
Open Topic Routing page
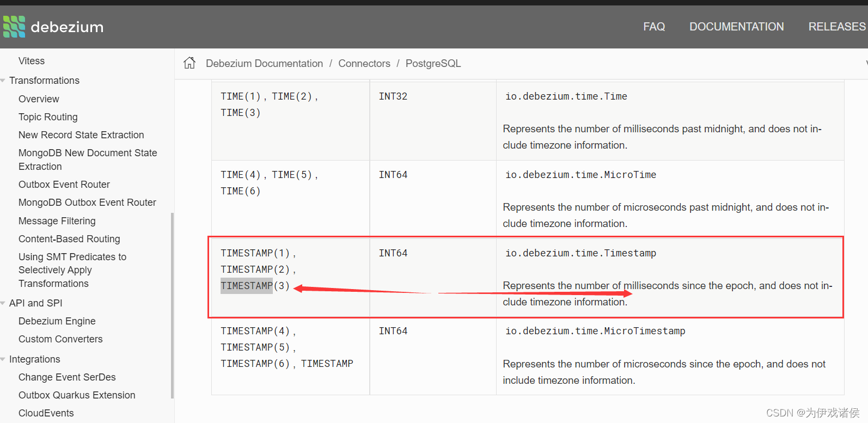tap(48, 117)
